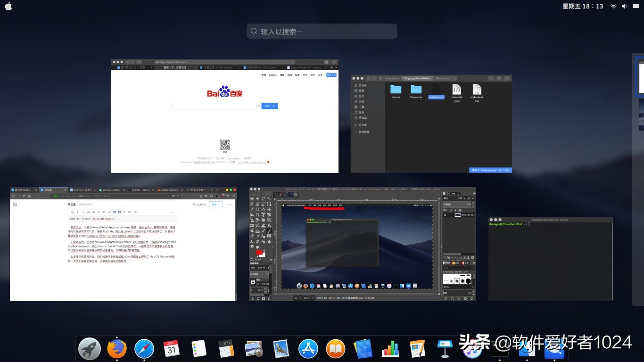This screenshot has width=644, height=362.
Task: Toggle the layer visibility eye in GIMP Layers panel
Action: click(445, 214)
